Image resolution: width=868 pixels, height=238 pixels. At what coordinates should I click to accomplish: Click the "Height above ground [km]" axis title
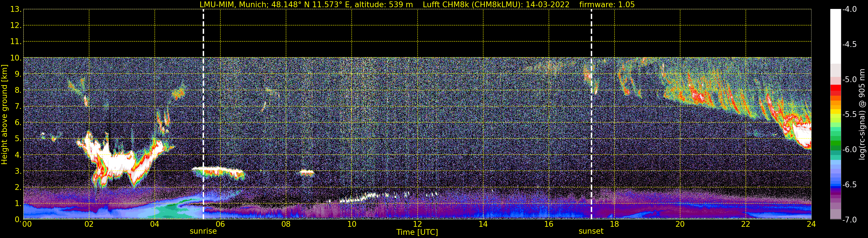[4, 115]
